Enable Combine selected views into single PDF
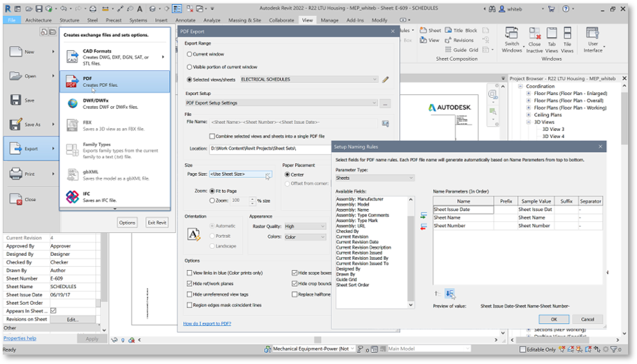The image size is (637, 364). (212, 136)
